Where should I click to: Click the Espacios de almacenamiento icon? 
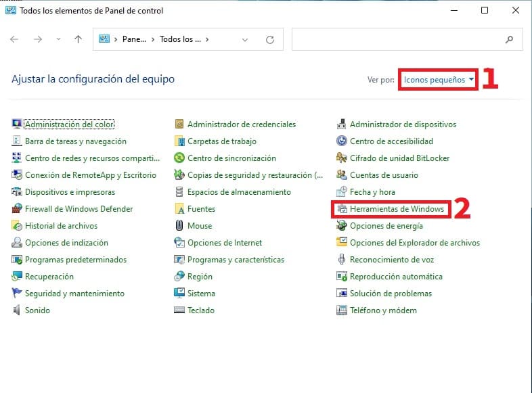[x=179, y=192]
